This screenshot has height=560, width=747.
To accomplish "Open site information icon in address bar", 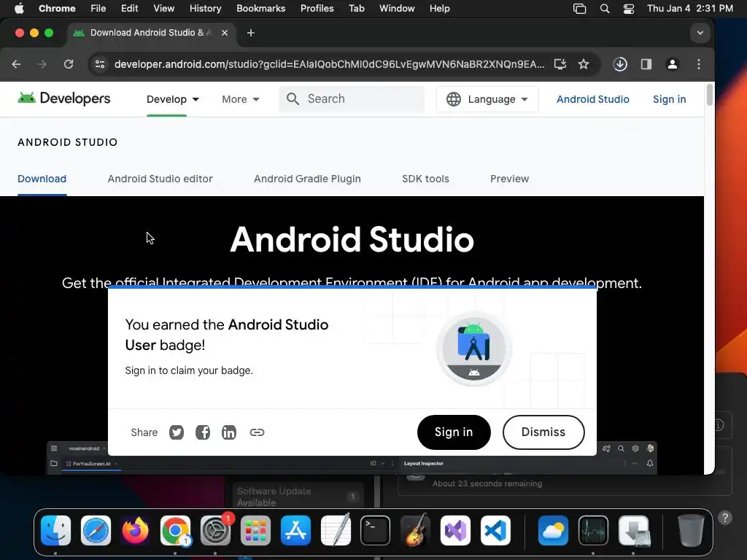I will point(99,64).
